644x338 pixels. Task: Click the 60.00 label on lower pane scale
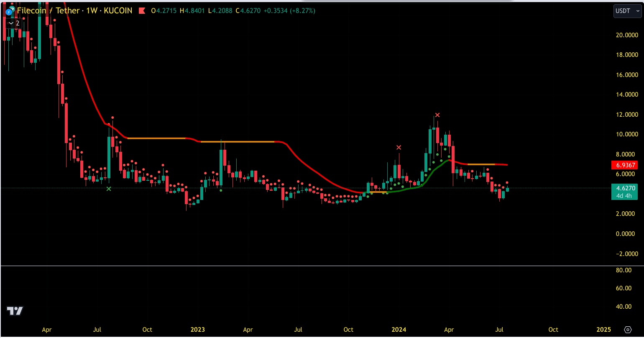point(624,288)
